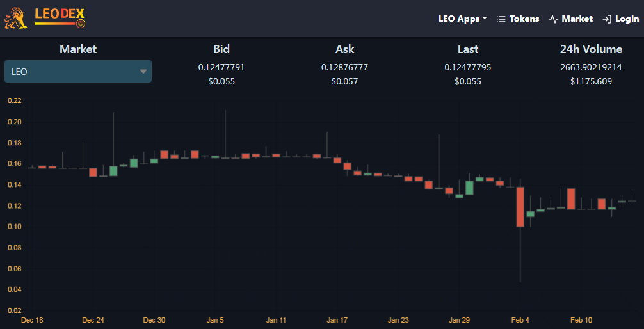Click the Jan 5 date axis label
The image size is (644, 329).
pyautogui.click(x=216, y=321)
